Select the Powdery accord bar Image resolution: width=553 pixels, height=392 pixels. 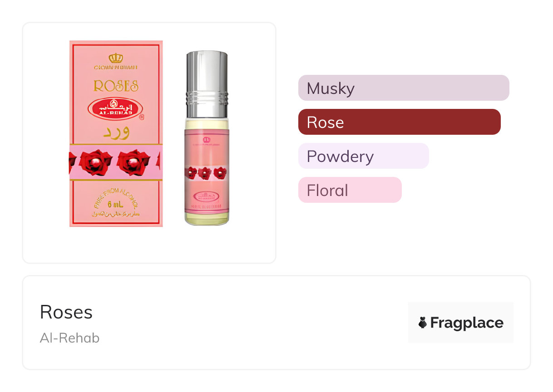(363, 156)
